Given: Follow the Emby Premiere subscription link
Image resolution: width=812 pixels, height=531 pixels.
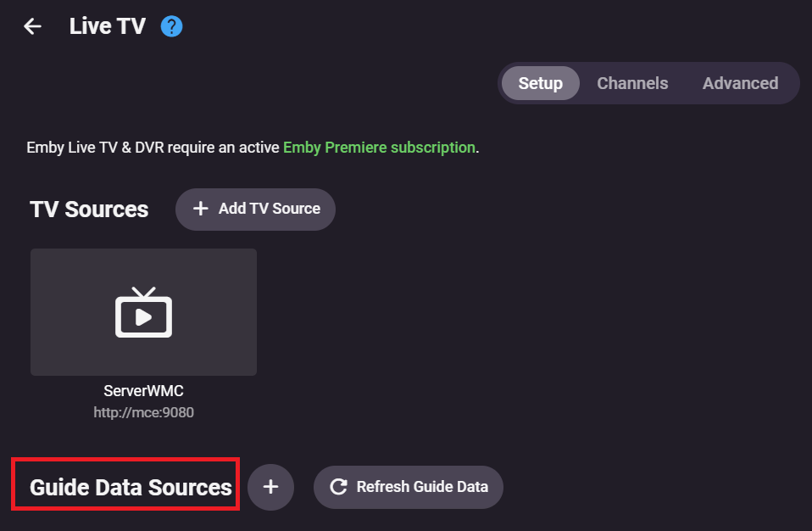Looking at the screenshot, I should [379, 148].
